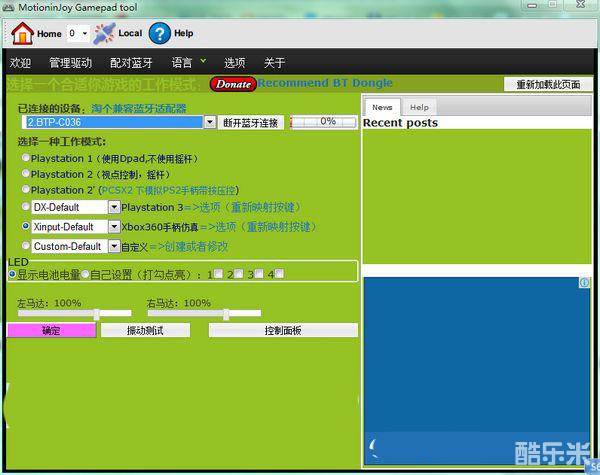
Task: Enable LED number 4 checkbox
Action: [279, 274]
